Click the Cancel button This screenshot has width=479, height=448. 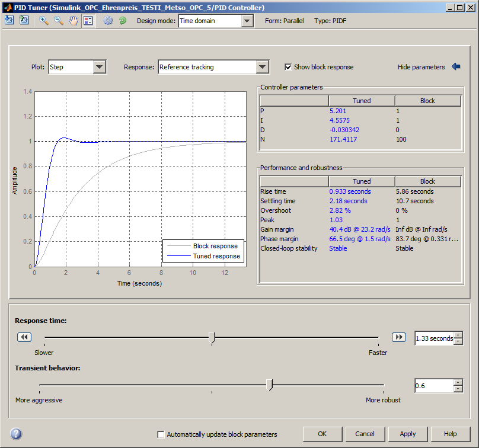coord(365,434)
